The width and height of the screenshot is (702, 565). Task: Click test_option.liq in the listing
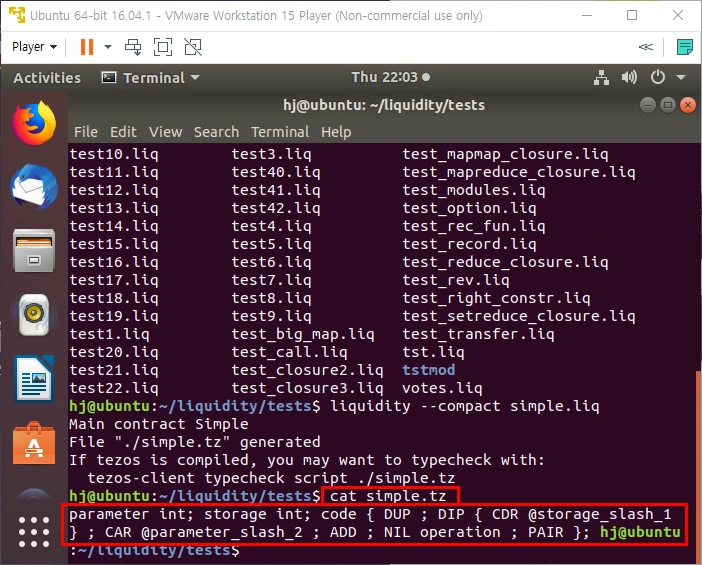469,209
